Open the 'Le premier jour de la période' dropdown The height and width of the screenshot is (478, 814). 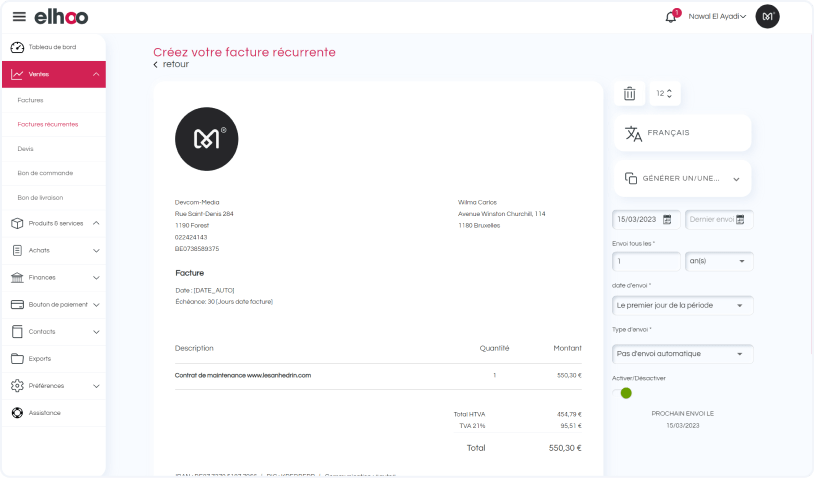(682, 305)
